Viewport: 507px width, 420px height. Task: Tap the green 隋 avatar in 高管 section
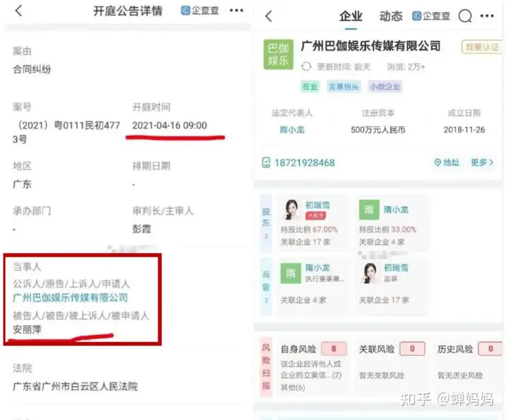291,274
